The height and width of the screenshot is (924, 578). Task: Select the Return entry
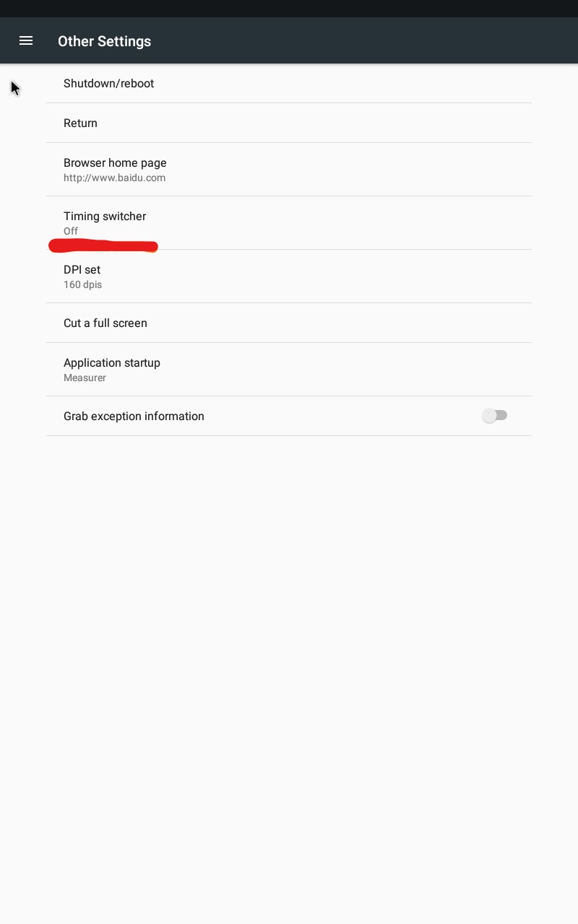(289, 123)
